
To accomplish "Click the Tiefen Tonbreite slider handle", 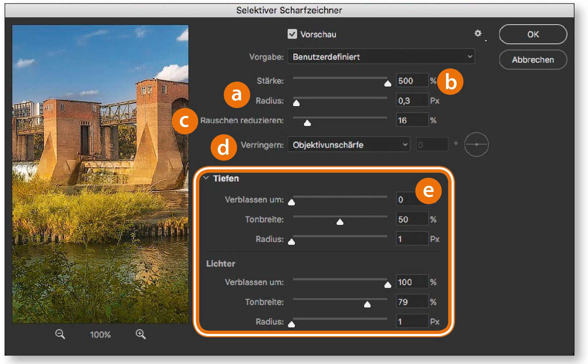I will [x=340, y=222].
